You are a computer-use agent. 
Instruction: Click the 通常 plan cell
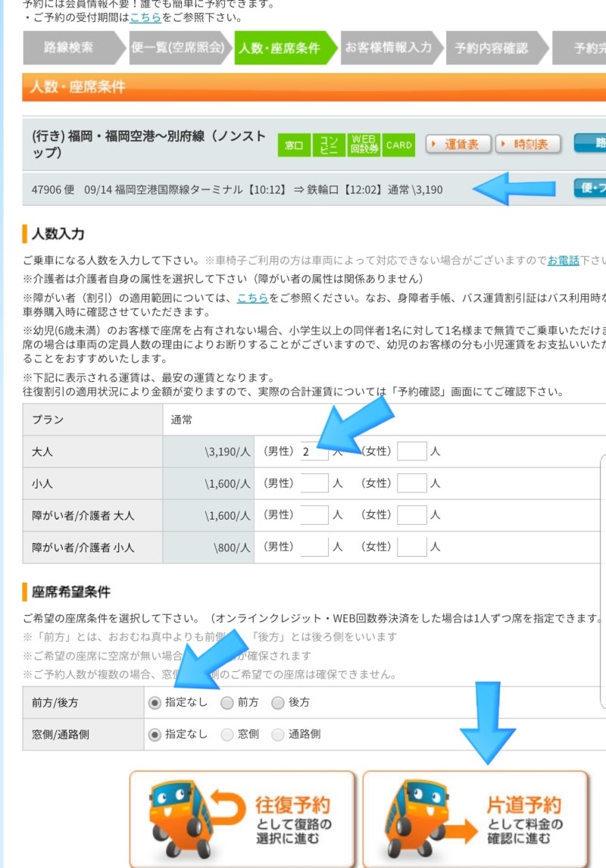coord(384,420)
